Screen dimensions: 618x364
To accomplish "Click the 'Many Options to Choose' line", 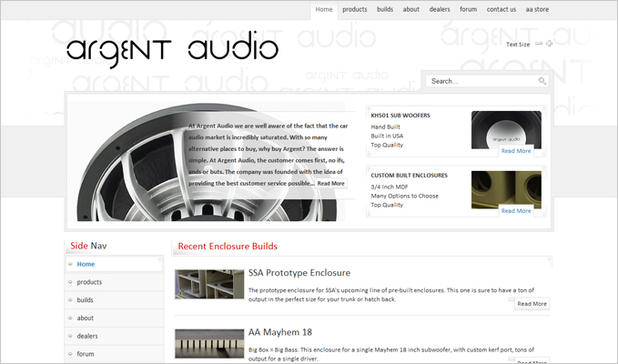I will [404, 196].
